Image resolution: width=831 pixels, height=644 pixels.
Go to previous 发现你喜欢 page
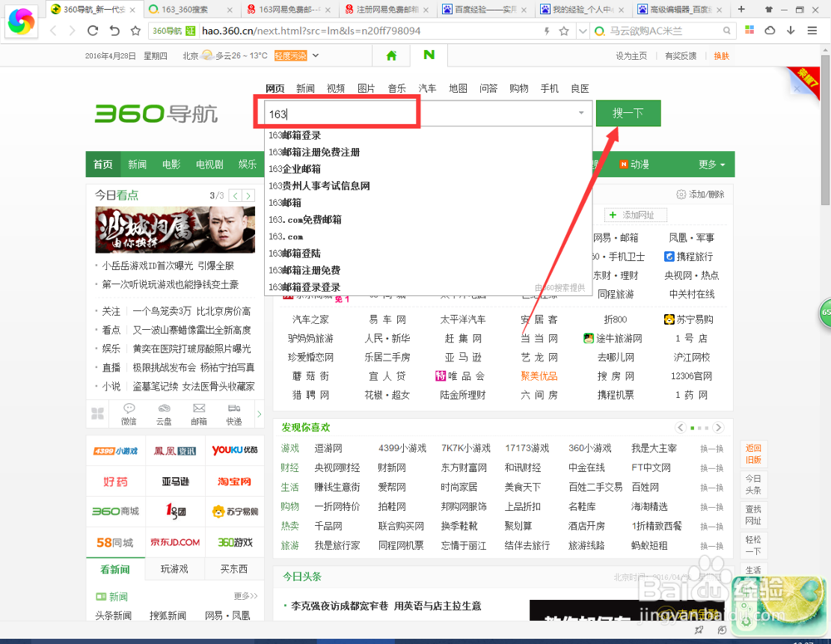pos(681,427)
